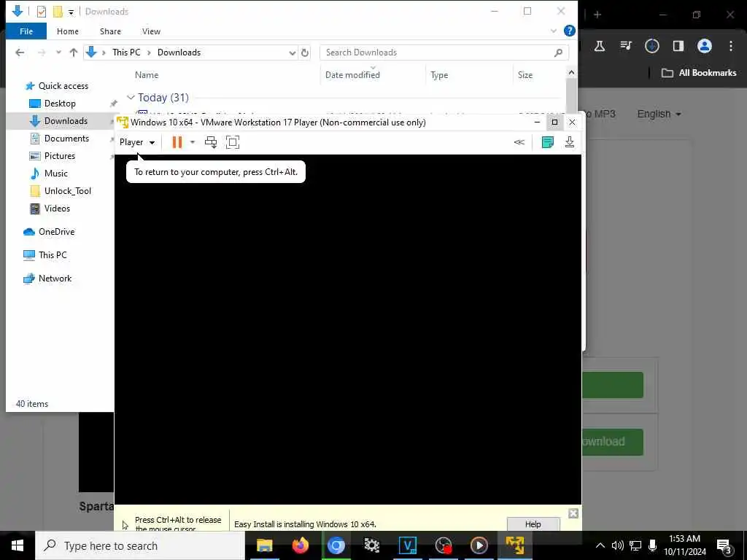Sort by Name column
The width and height of the screenshot is (747, 560).
pos(147,75)
